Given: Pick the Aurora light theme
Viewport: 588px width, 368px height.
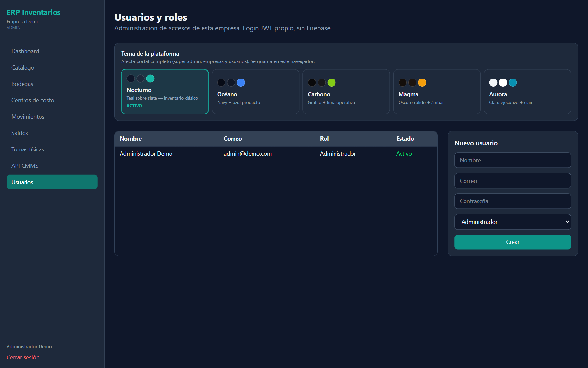Looking at the screenshot, I should click(x=528, y=92).
